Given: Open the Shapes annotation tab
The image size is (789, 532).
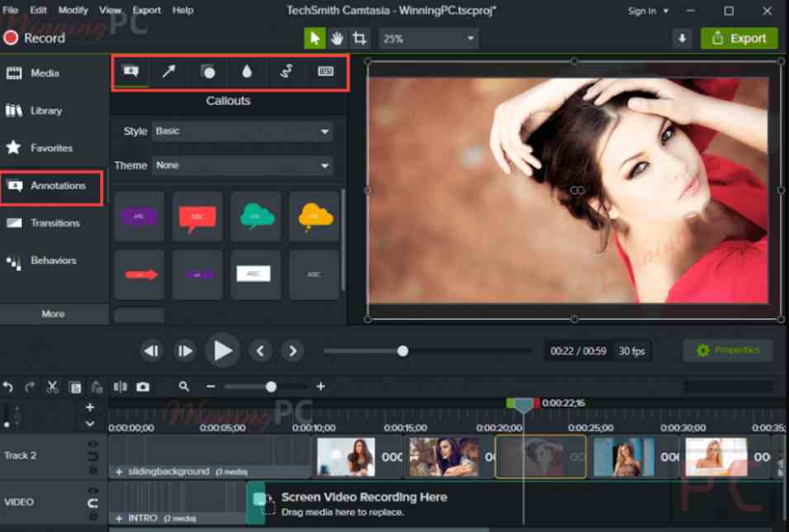Looking at the screenshot, I should click(208, 72).
